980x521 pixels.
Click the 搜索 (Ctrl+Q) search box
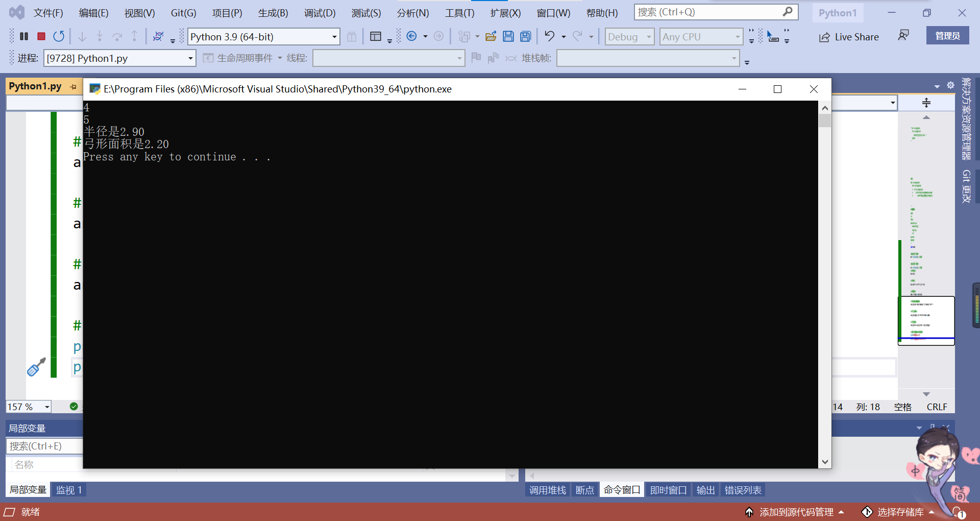coord(709,12)
